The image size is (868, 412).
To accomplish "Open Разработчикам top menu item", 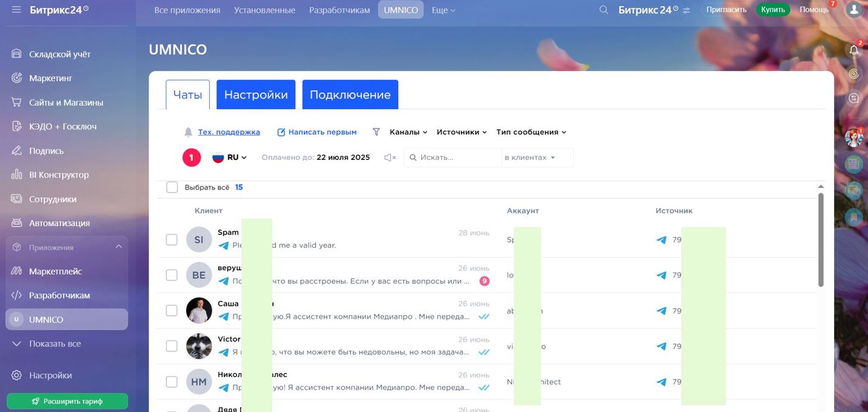I will (x=340, y=10).
